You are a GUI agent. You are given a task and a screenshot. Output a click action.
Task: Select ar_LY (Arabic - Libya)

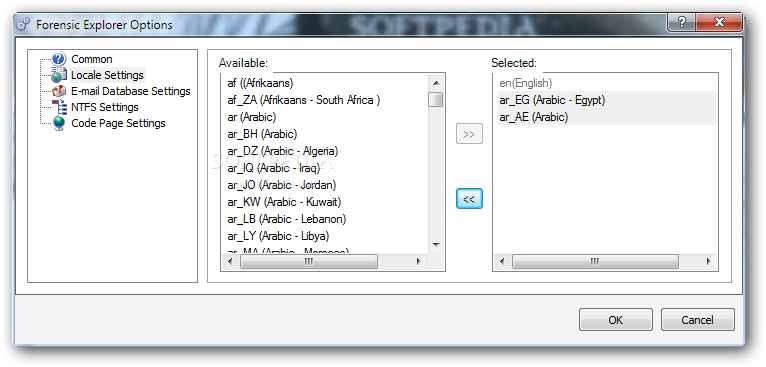coord(278,236)
